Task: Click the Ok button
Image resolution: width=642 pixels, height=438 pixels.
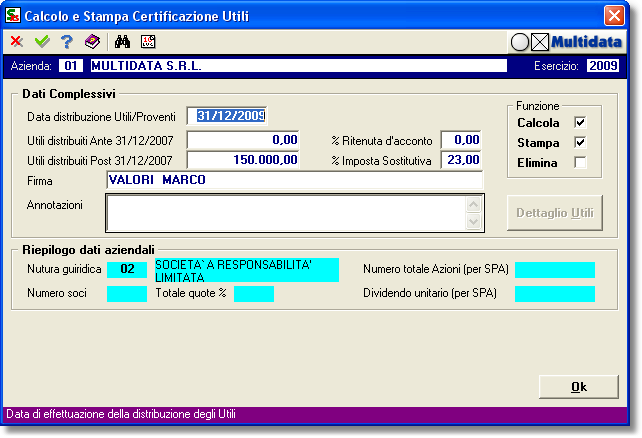Action: [579, 387]
